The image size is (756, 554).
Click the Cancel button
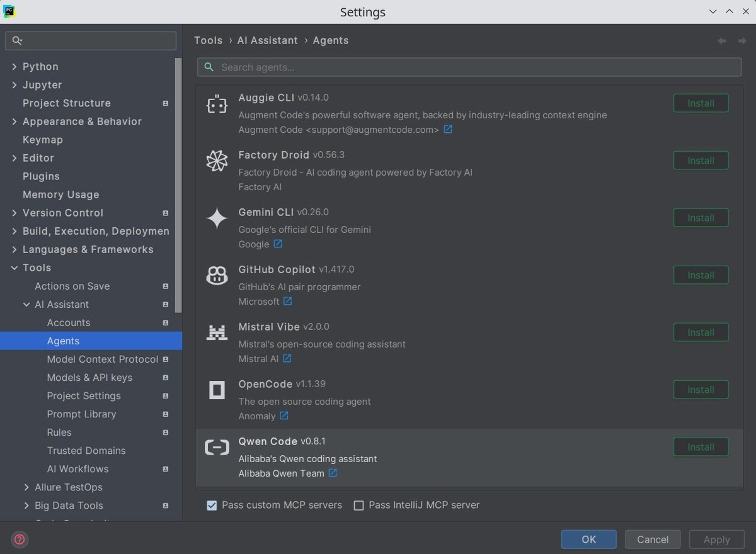point(653,539)
